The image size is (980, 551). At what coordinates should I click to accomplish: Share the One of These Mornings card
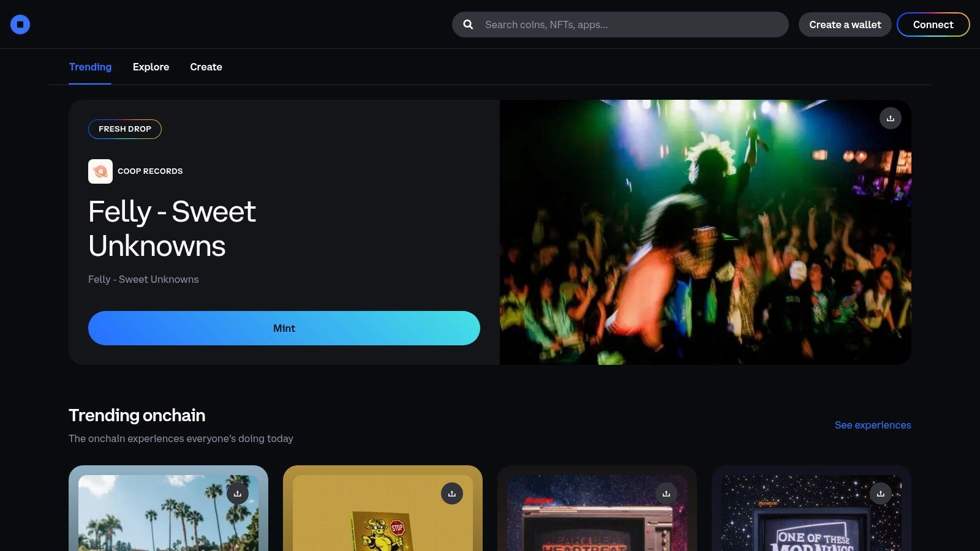coord(881,493)
